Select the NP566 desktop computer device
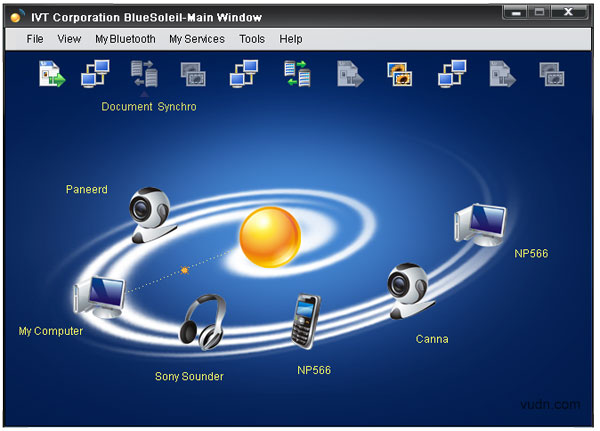 tap(480, 225)
